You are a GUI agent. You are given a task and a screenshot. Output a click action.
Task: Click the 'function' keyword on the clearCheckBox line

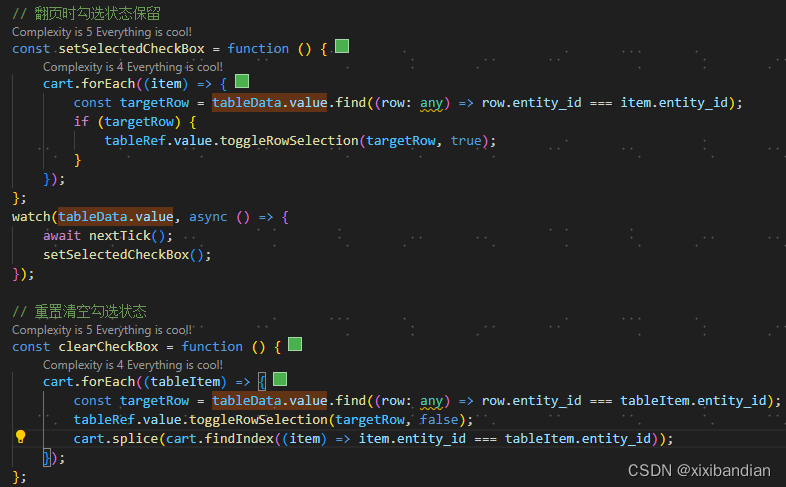[212, 347]
